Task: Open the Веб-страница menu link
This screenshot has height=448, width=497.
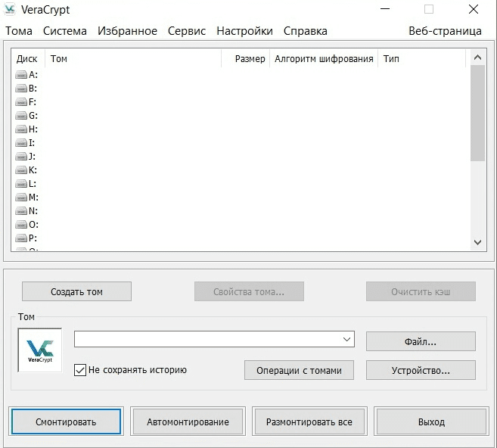Action: [445, 31]
